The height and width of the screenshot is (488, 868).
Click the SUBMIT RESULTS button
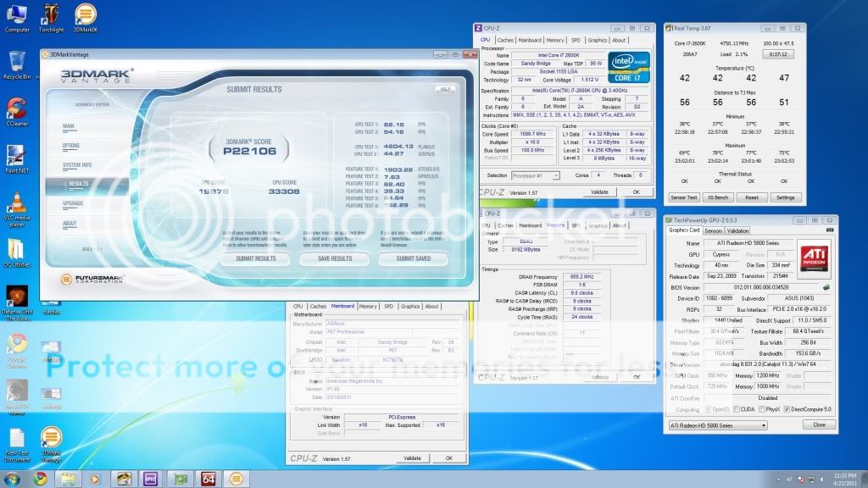coord(255,258)
